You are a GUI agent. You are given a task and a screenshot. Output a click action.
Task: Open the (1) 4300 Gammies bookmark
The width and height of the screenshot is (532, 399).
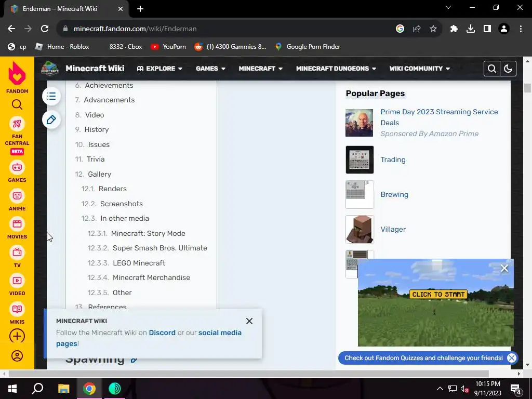click(x=230, y=47)
